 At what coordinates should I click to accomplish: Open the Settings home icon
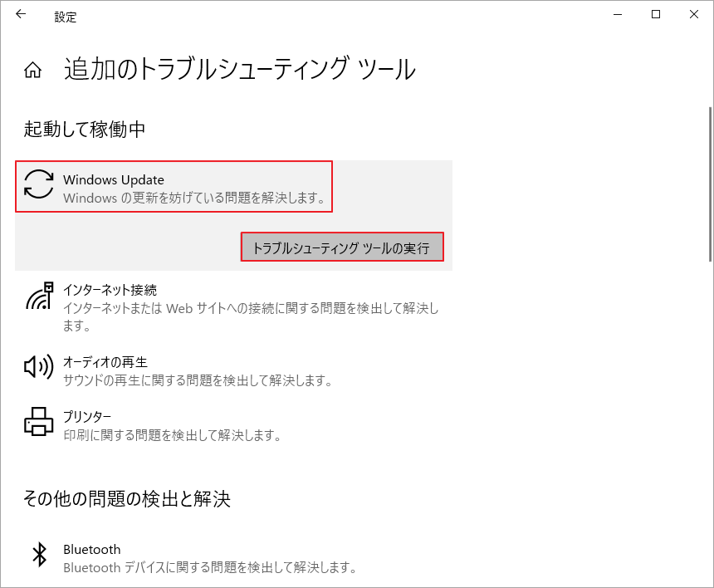point(32,70)
